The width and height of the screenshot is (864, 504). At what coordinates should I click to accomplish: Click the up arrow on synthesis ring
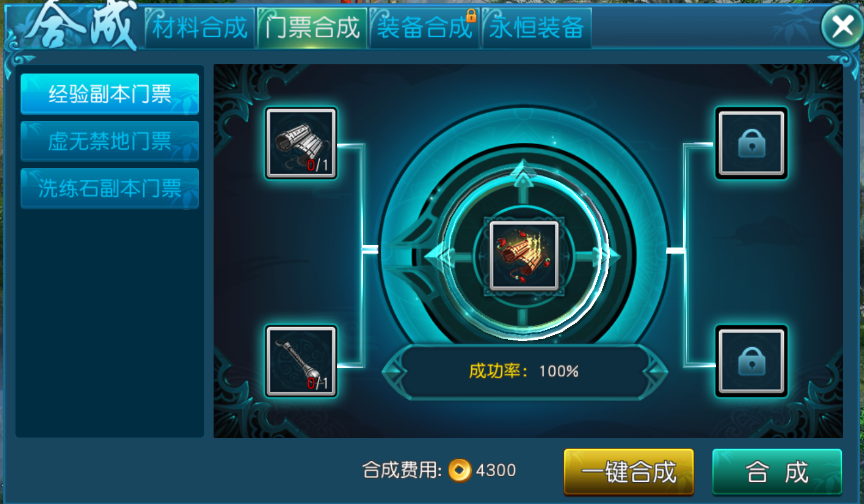[x=523, y=174]
